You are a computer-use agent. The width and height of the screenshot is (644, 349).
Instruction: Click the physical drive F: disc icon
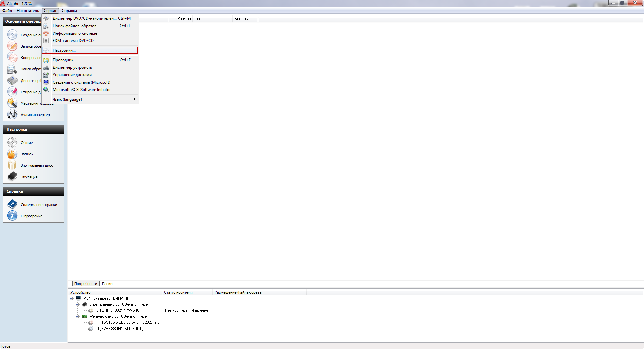[91, 322]
